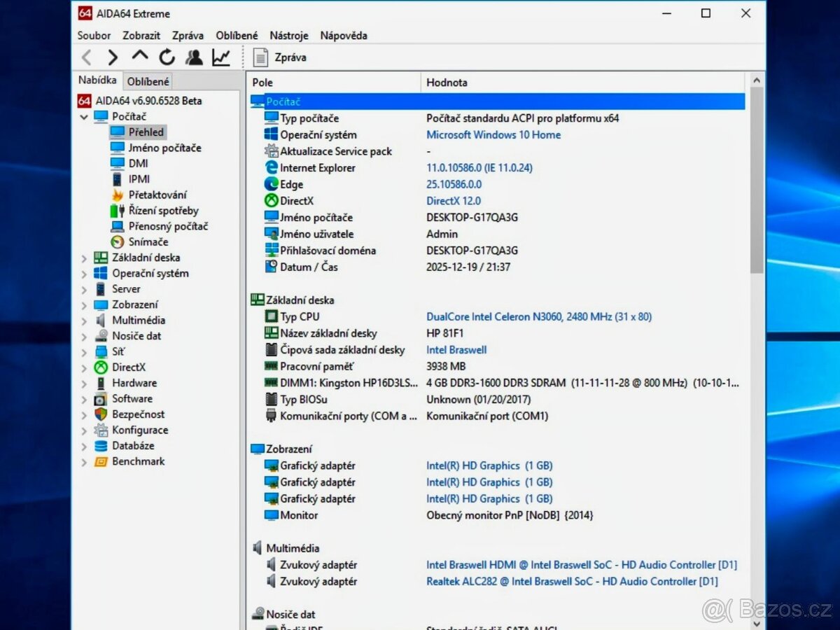This screenshot has height=630, width=840.
Task: Open the DirectX 12.0 link
Action: [454, 201]
